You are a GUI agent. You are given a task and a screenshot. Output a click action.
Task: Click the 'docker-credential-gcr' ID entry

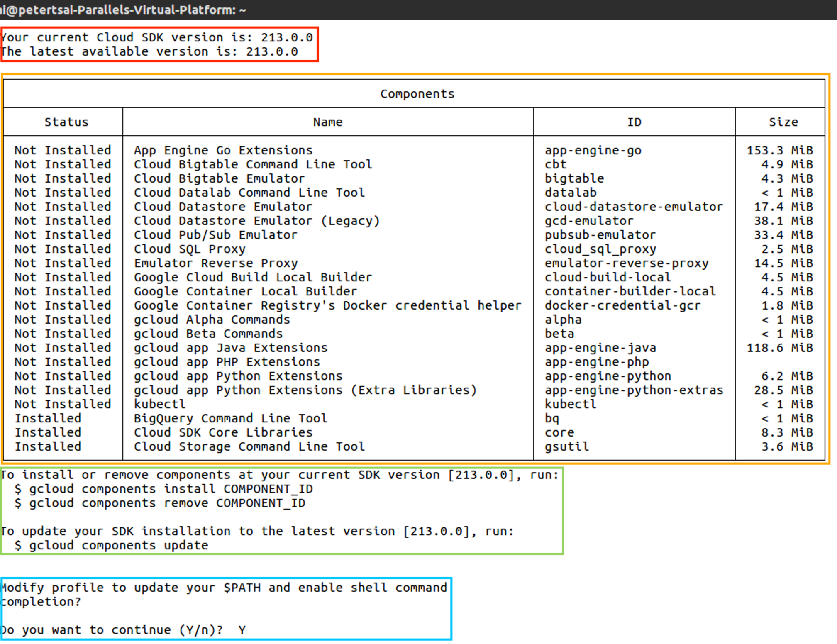click(x=622, y=305)
